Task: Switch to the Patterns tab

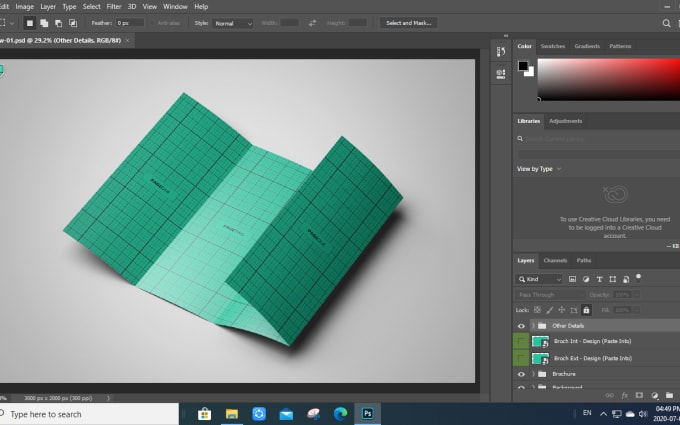Action: click(x=620, y=46)
